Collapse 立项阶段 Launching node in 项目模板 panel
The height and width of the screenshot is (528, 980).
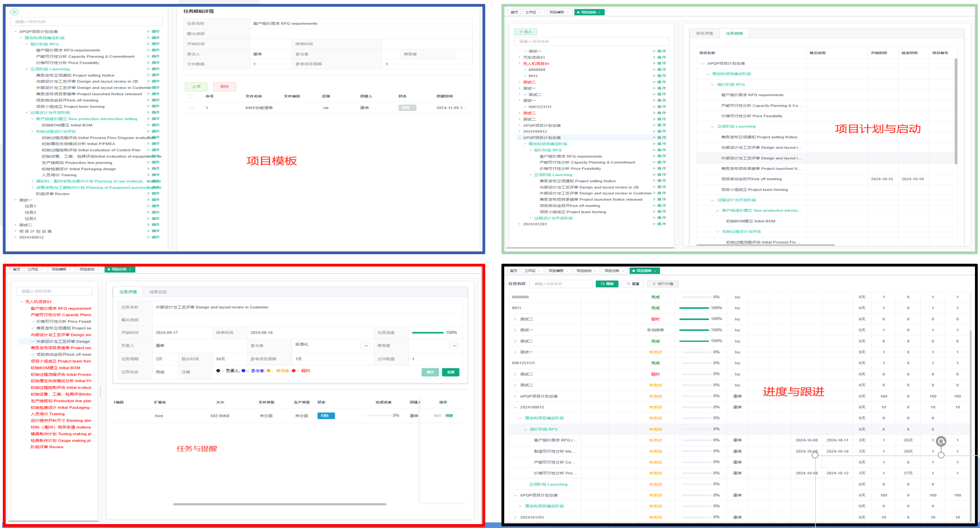coord(26,69)
